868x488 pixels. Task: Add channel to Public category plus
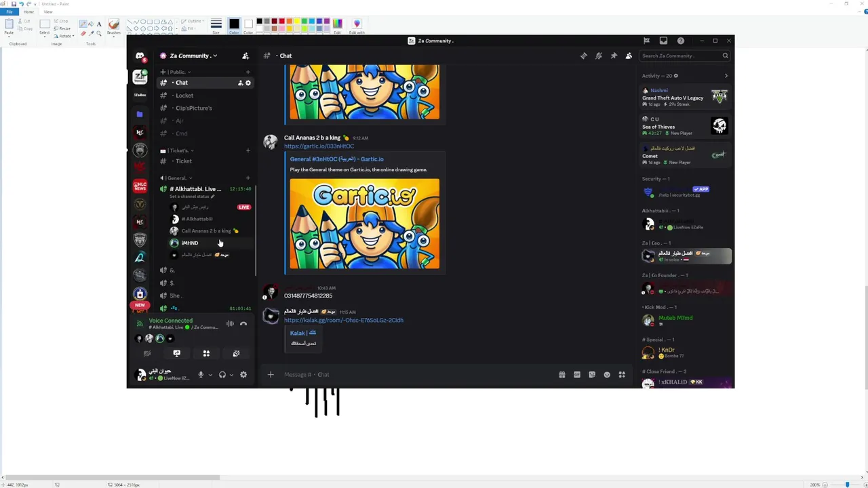tap(248, 72)
